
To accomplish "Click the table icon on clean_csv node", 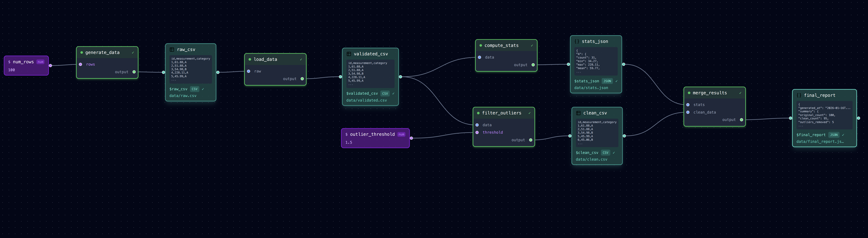I will click(x=578, y=113).
